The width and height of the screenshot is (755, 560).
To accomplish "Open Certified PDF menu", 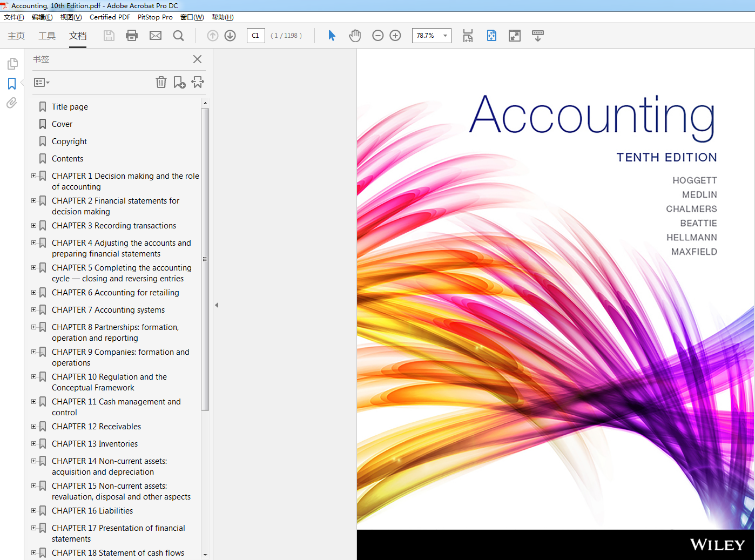I will pos(110,17).
